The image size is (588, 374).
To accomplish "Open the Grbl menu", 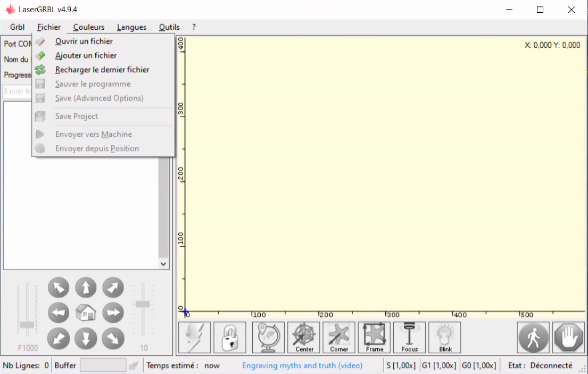I will [17, 27].
